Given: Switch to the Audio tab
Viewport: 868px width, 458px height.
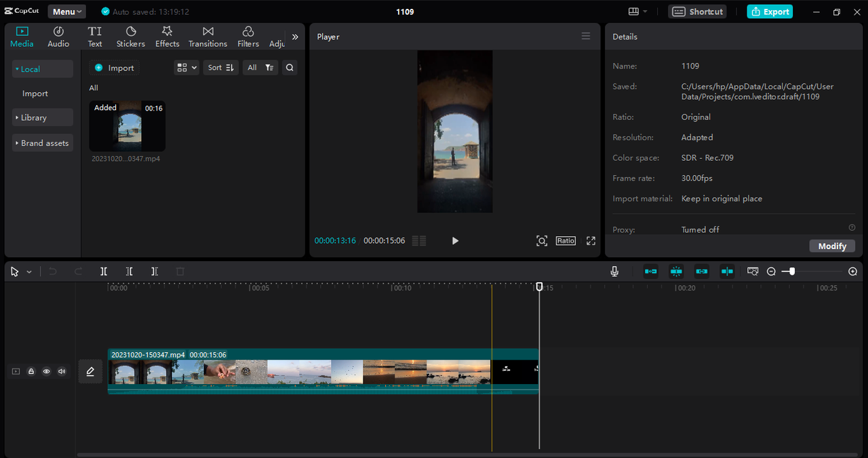Looking at the screenshot, I should (x=58, y=37).
